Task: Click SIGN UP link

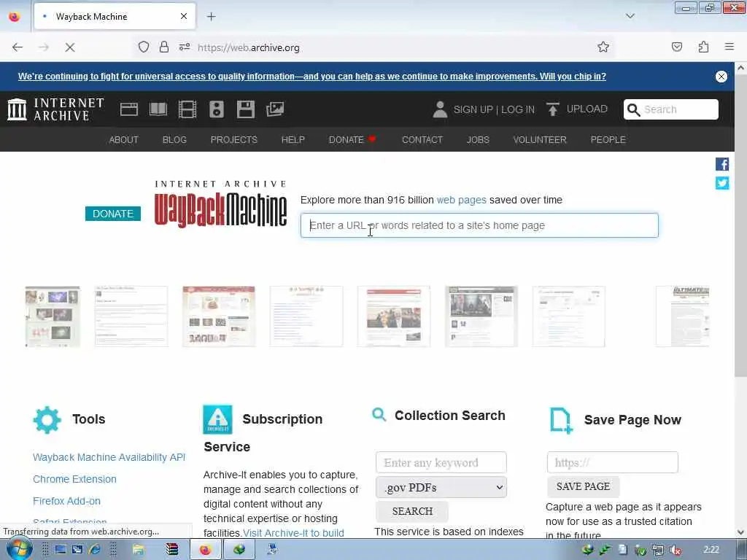Action: coord(473,109)
